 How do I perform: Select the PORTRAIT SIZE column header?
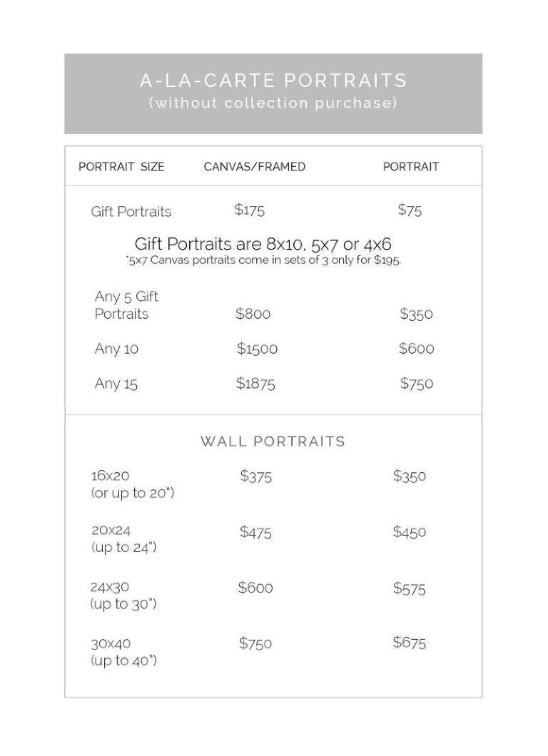[121, 167]
